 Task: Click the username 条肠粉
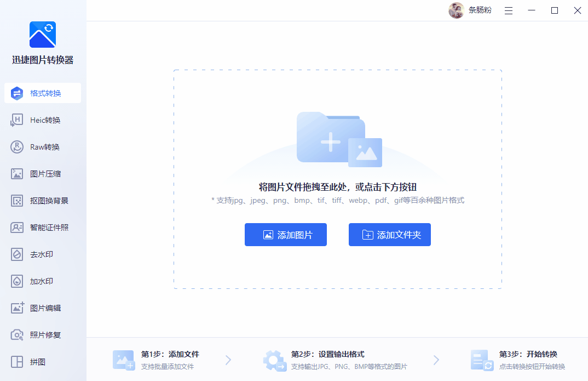click(480, 10)
